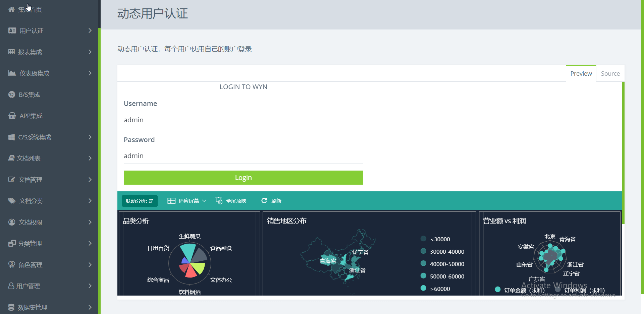The width and height of the screenshot is (644, 314).
Task: Click the Username input field
Action: coord(243,120)
